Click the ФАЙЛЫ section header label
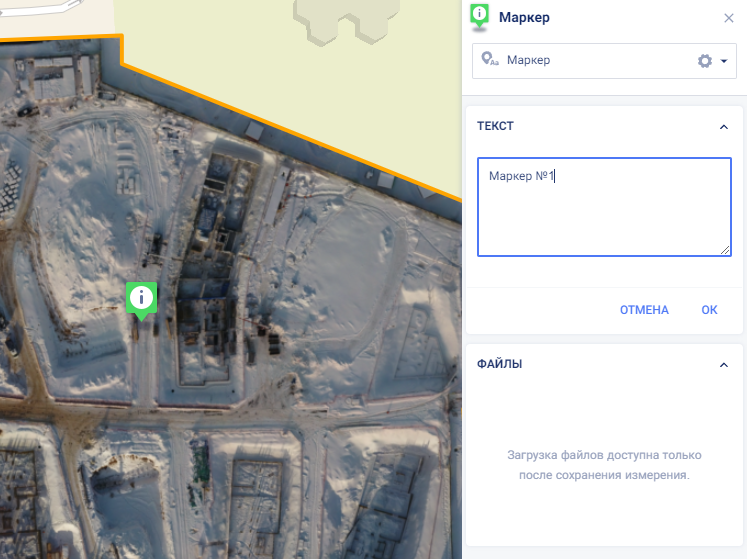 (x=500, y=364)
